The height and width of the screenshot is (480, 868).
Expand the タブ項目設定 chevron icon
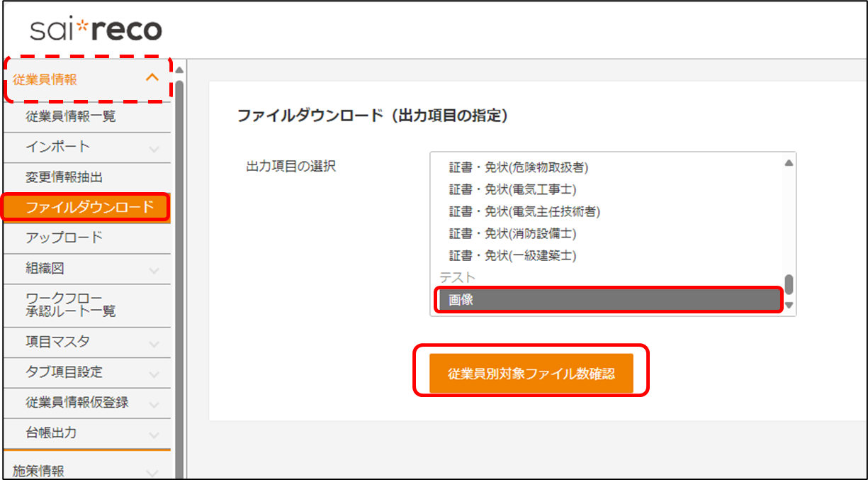coord(154,374)
